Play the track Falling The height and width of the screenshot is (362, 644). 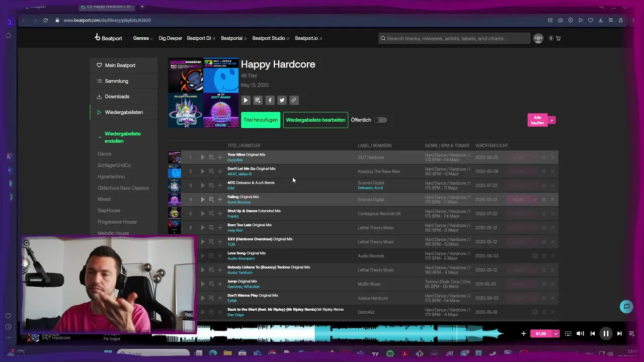click(x=202, y=200)
